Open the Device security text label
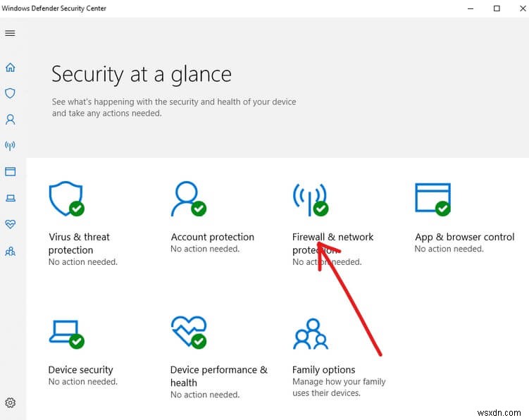Screen dimensions: 529x420 point(80,370)
